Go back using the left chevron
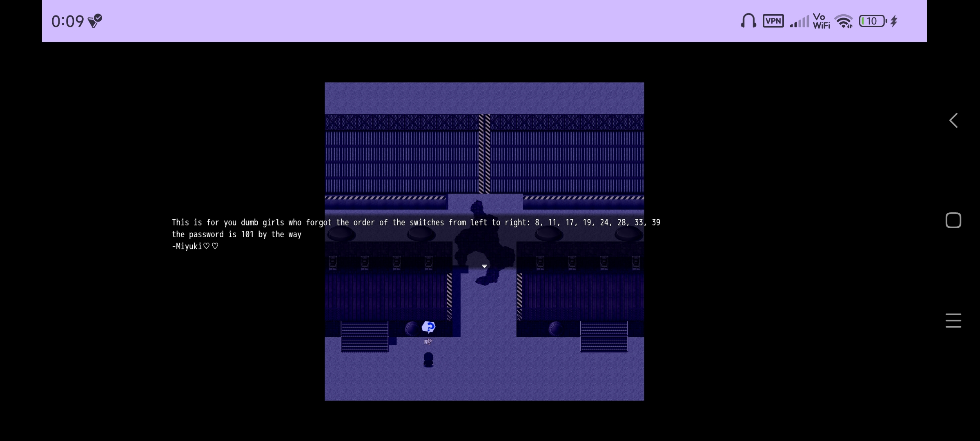980x441 pixels. pos(953,120)
